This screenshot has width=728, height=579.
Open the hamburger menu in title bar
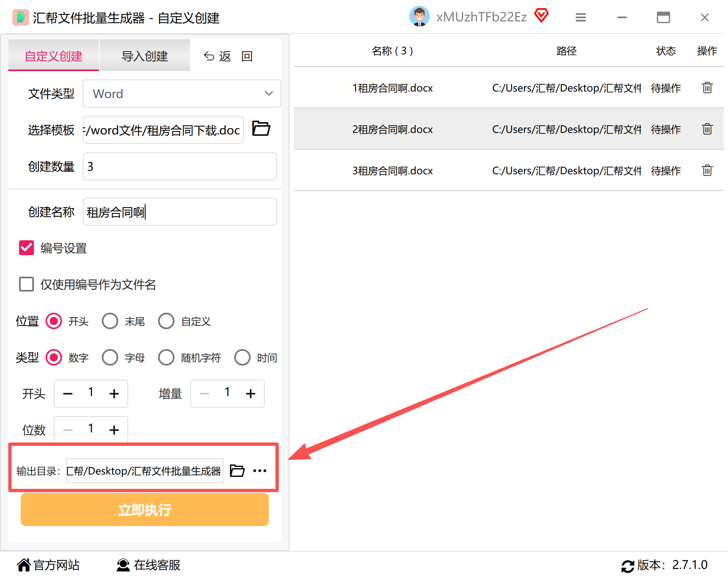(x=581, y=17)
